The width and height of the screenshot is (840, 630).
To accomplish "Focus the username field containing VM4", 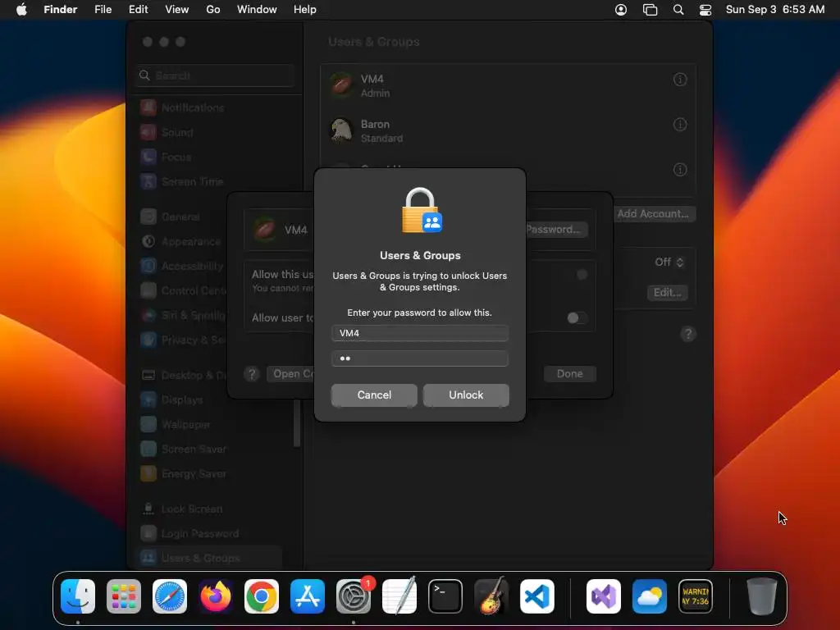I will 420,333.
